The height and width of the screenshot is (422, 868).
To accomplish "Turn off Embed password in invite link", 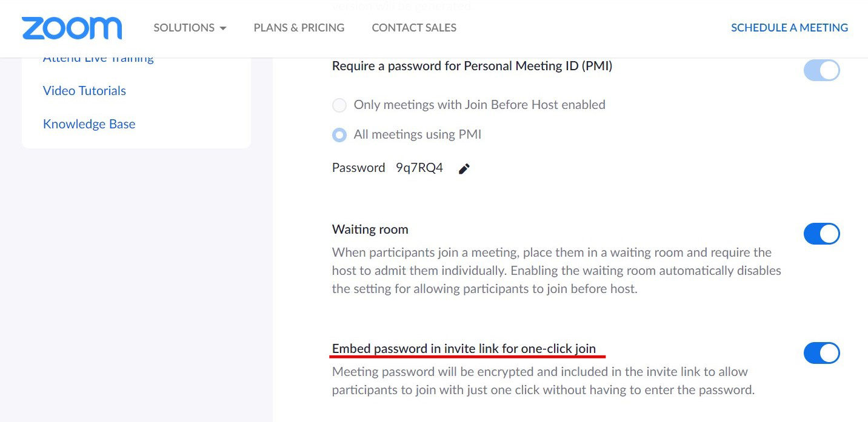I will click(x=821, y=353).
